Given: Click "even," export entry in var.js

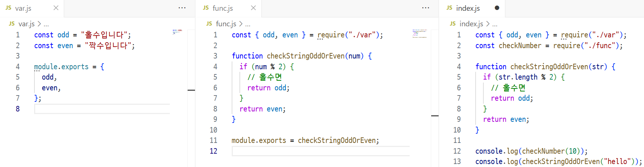Looking at the screenshot, I should click(51, 88).
